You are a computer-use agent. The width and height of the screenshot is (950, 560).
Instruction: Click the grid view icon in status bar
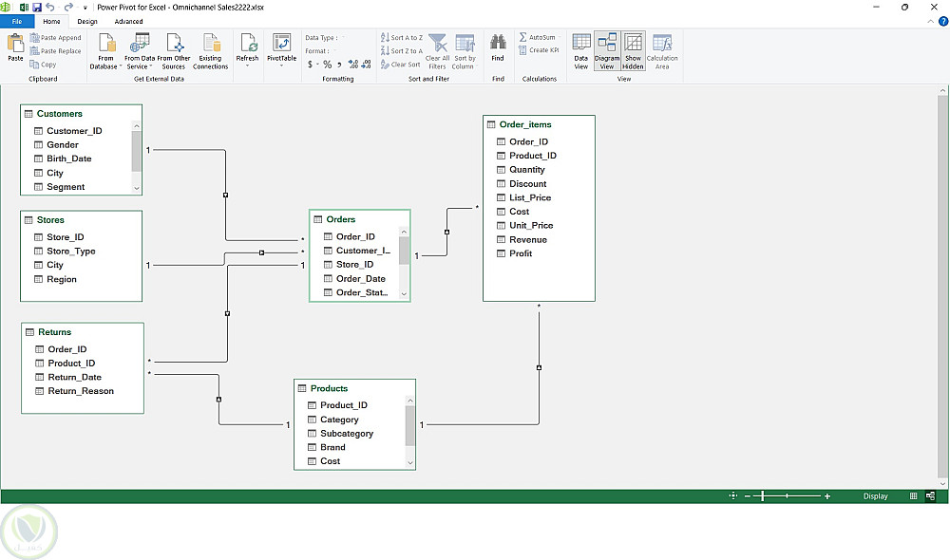tap(914, 496)
